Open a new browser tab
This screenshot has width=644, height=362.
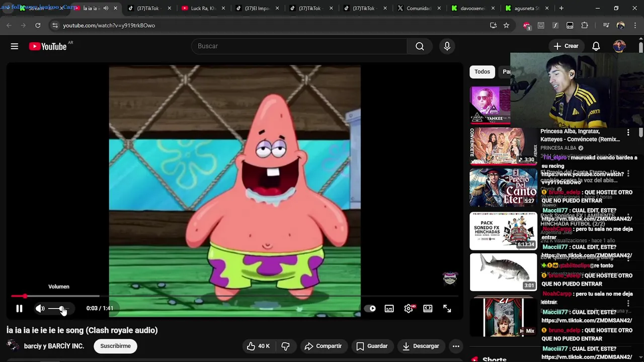561,8
